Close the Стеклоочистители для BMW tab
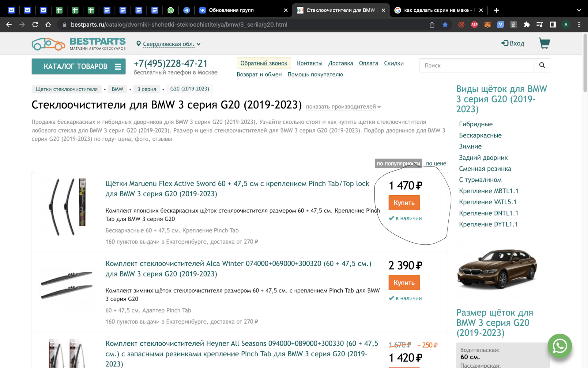 [x=383, y=10]
